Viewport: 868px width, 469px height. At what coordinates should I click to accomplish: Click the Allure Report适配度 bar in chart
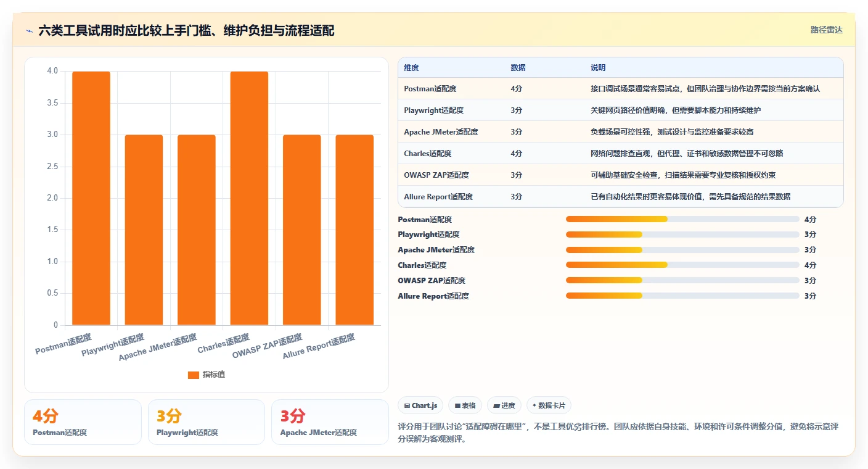[x=354, y=230]
